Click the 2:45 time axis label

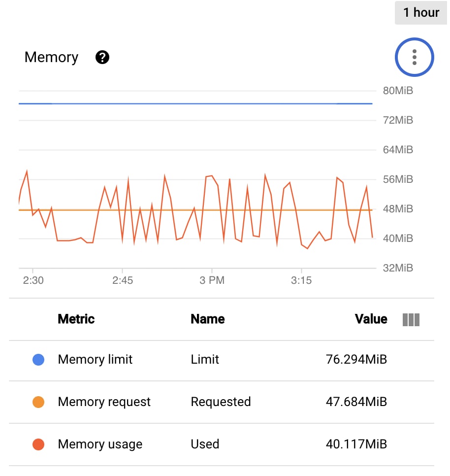point(123,280)
